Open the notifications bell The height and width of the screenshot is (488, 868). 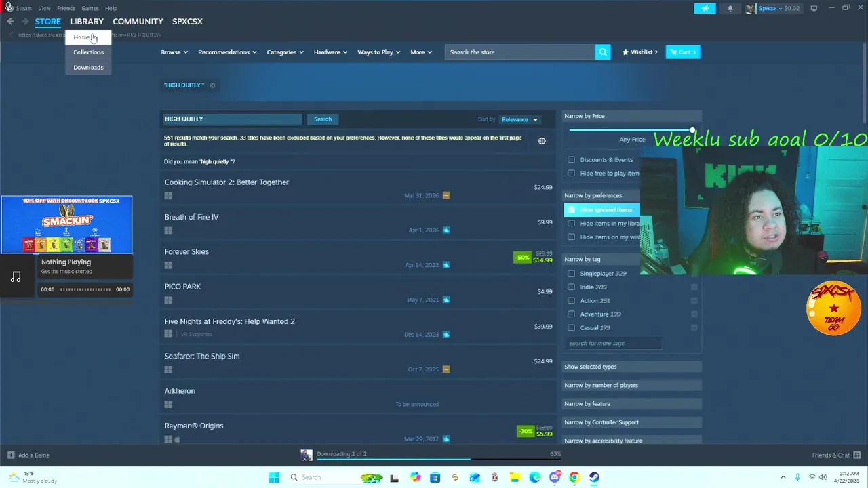click(x=730, y=8)
